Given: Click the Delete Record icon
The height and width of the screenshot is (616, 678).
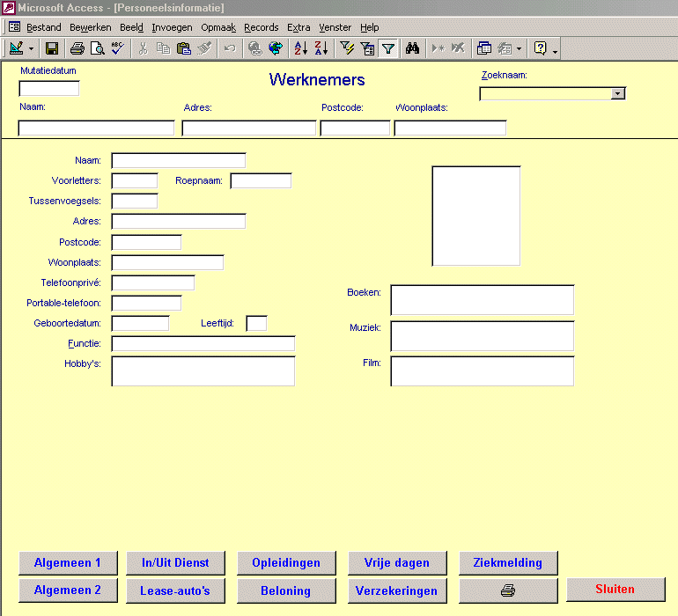Looking at the screenshot, I should pos(459,48).
